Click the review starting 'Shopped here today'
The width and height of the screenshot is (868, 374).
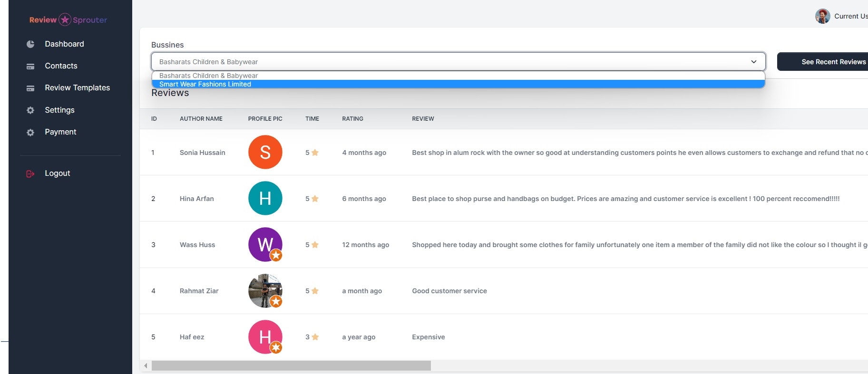coord(640,245)
